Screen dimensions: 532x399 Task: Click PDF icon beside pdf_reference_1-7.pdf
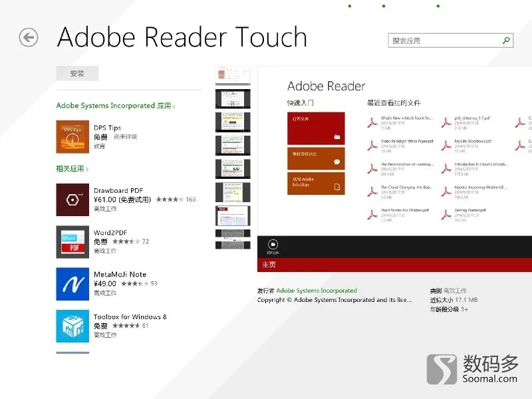(x=446, y=122)
